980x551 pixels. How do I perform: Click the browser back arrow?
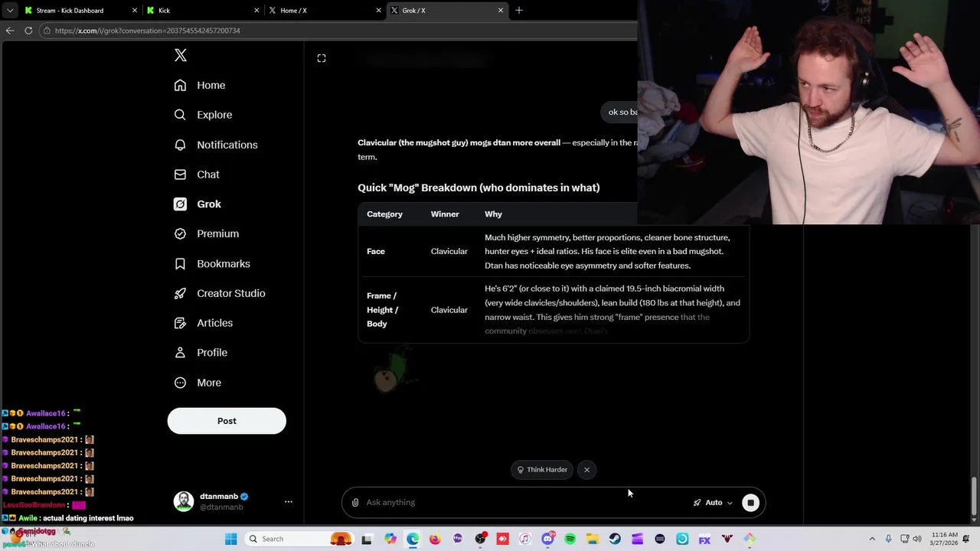[10, 31]
